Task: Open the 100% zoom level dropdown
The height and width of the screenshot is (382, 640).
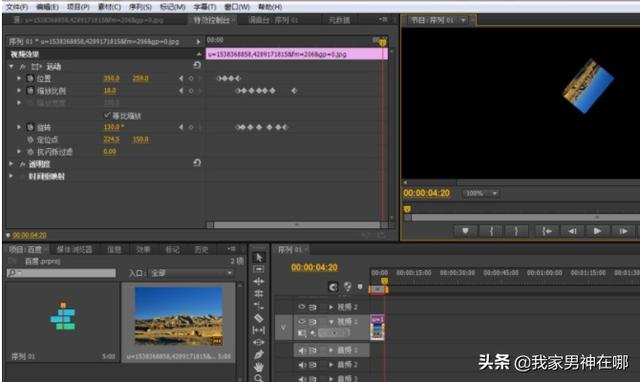Action: [480, 193]
